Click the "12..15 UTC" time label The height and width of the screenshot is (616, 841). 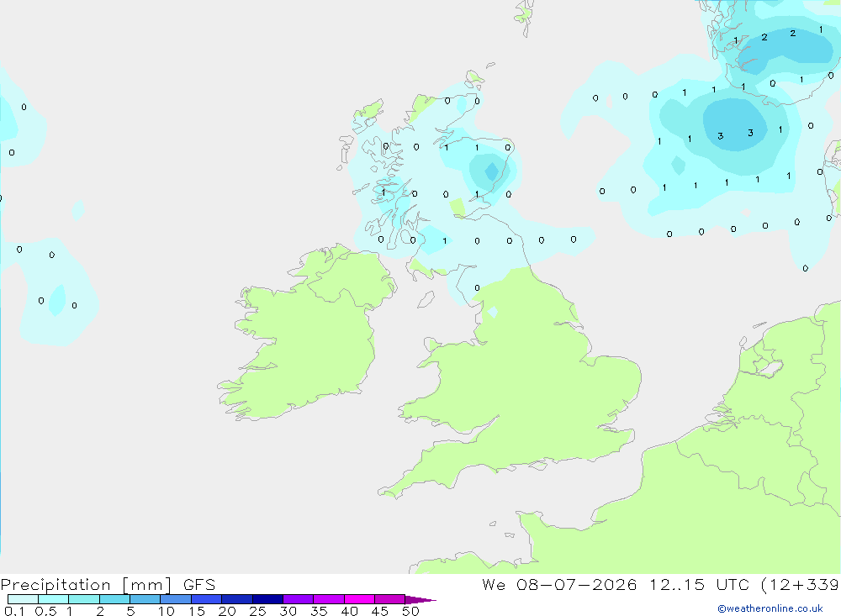699,584
